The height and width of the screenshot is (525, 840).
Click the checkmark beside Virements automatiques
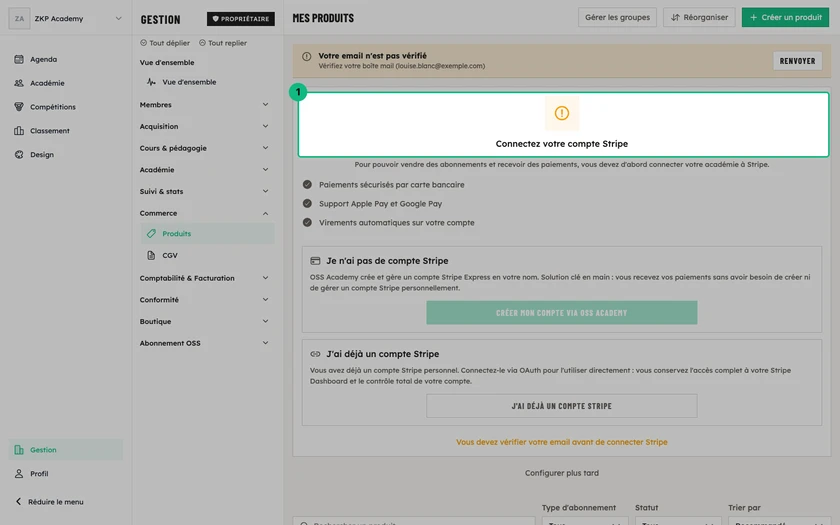point(307,222)
